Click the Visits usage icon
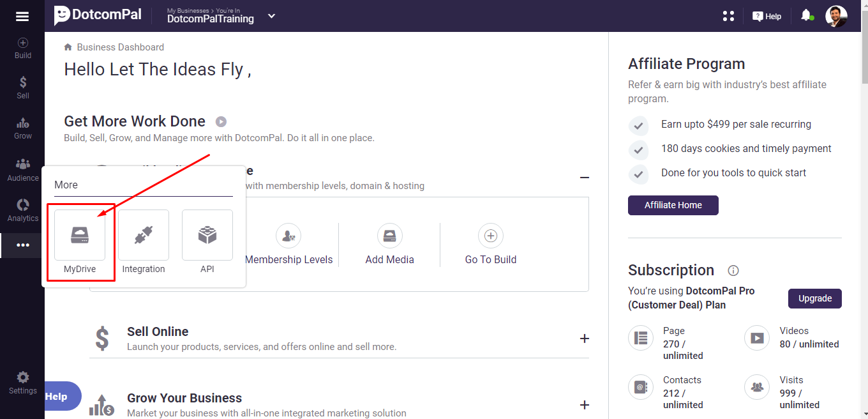Viewport: 868px width, 419px height. 758,387
